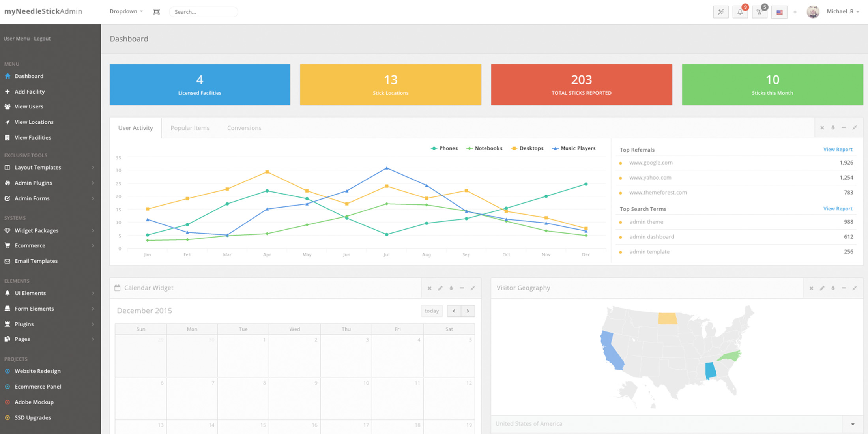Toggle the Notebooks series in chart legend
The width and height of the screenshot is (868, 434).
[485, 148]
